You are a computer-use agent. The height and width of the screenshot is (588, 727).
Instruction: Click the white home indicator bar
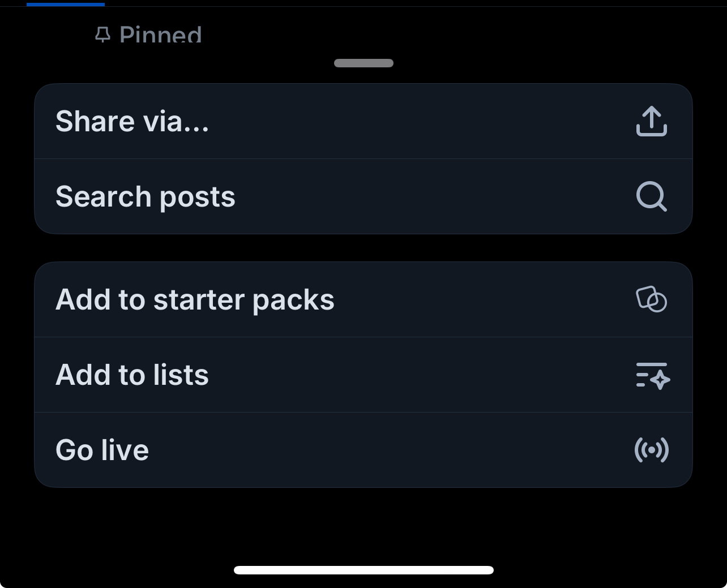tap(363, 570)
